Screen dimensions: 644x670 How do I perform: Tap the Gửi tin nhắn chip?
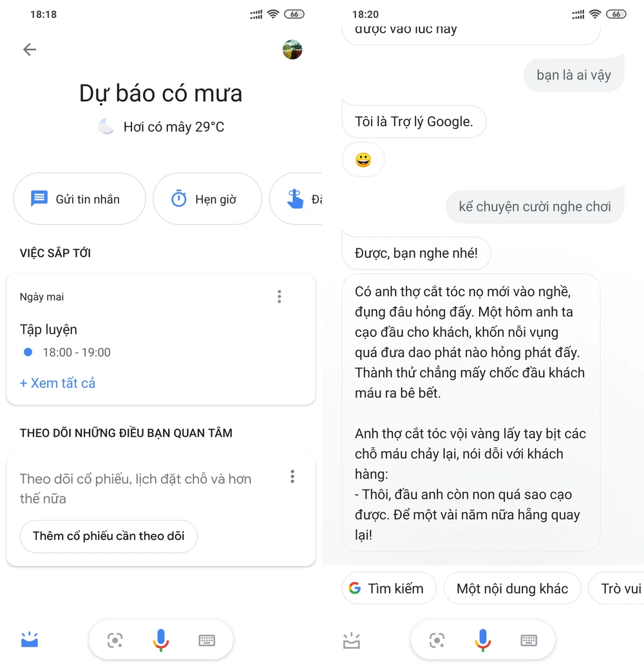coord(79,198)
